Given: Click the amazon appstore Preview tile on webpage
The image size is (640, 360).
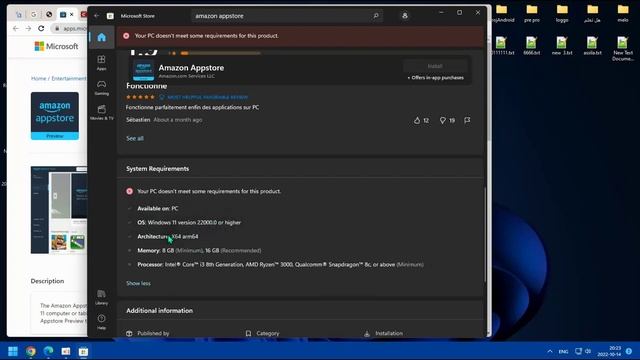Looking at the screenshot, I should pos(55,116).
